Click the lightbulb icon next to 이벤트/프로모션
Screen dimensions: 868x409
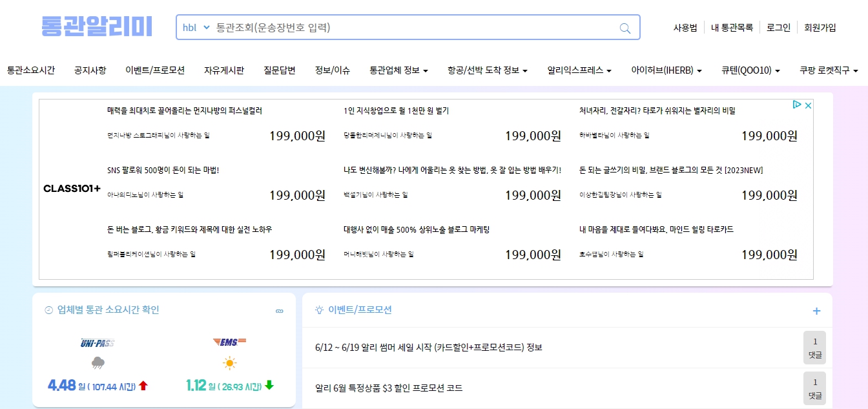pyautogui.click(x=319, y=309)
